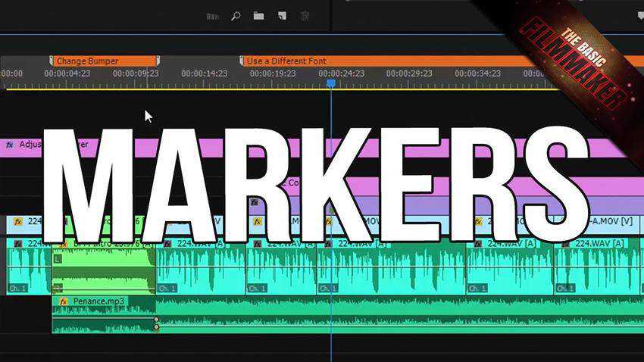644x362 pixels.
Task: Create a New Bin using folder icon
Action: click(258, 16)
